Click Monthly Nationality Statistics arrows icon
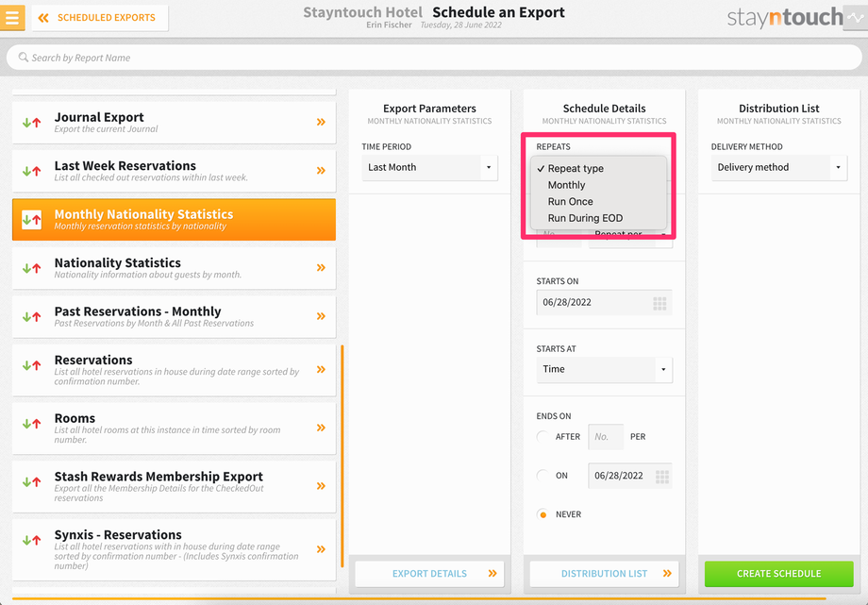 point(31,220)
